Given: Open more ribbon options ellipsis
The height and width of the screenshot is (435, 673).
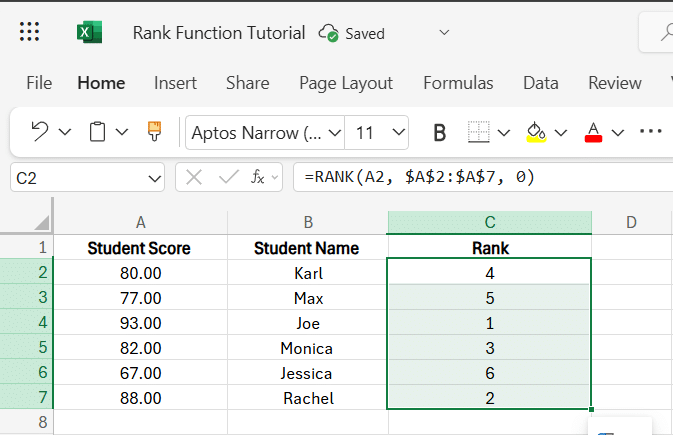Looking at the screenshot, I should pos(651,131).
